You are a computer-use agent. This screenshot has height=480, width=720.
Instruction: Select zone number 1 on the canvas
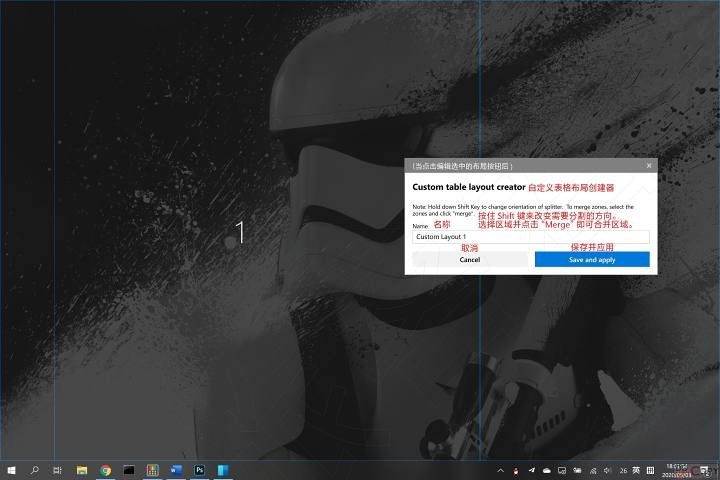pyautogui.click(x=240, y=232)
